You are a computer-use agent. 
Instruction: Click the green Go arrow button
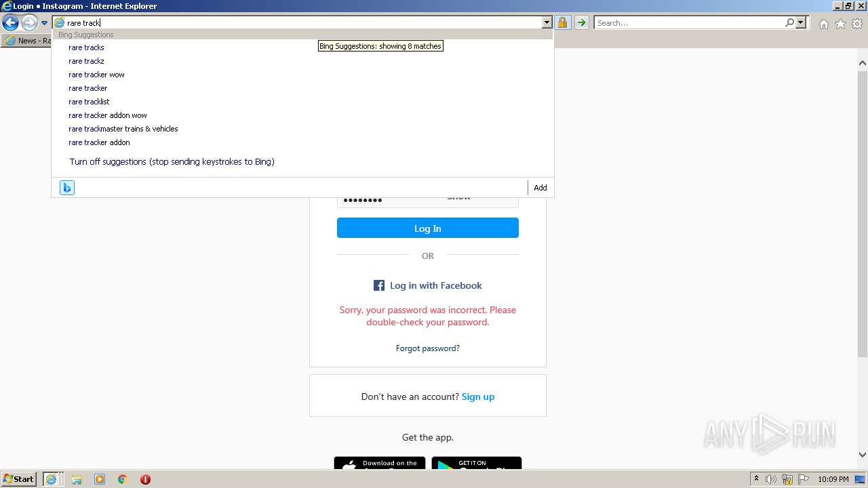coord(581,22)
